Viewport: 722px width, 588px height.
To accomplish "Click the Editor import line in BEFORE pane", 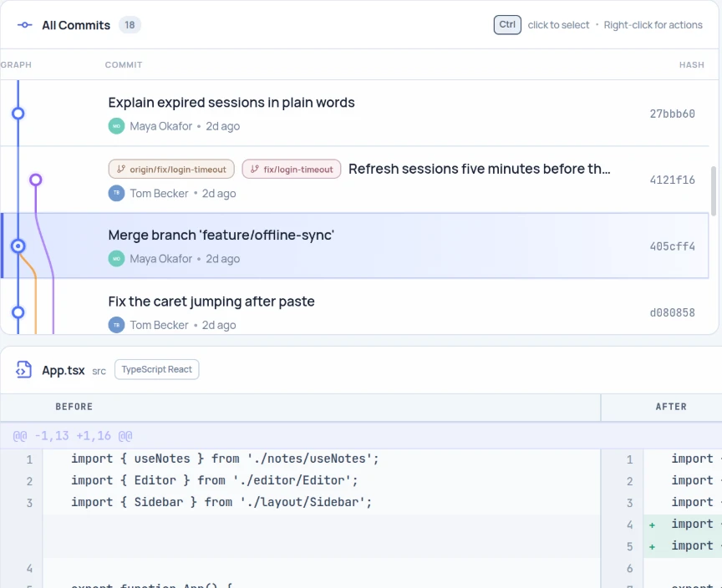I will (x=215, y=480).
